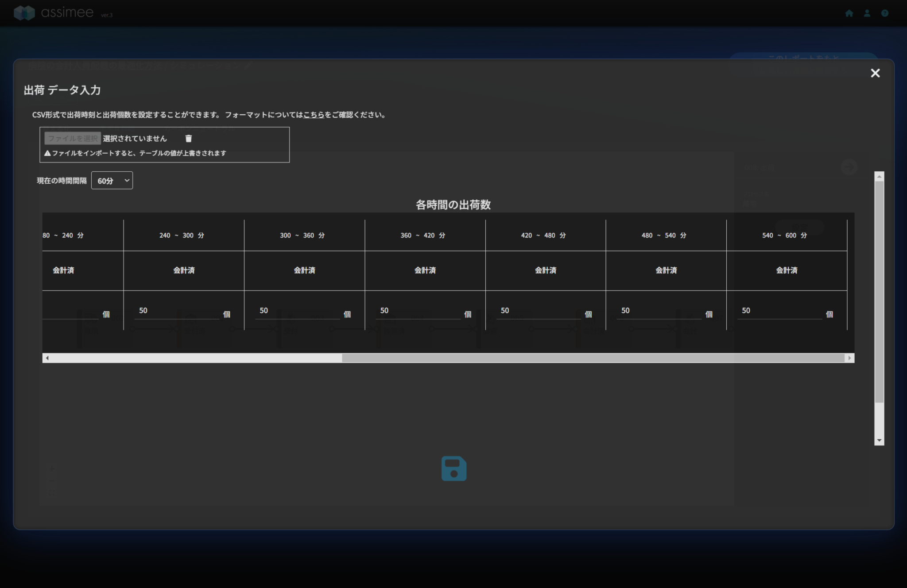This screenshot has width=907, height=588.
Task: Click the save floppy disk icon
Action: (453, 468)
